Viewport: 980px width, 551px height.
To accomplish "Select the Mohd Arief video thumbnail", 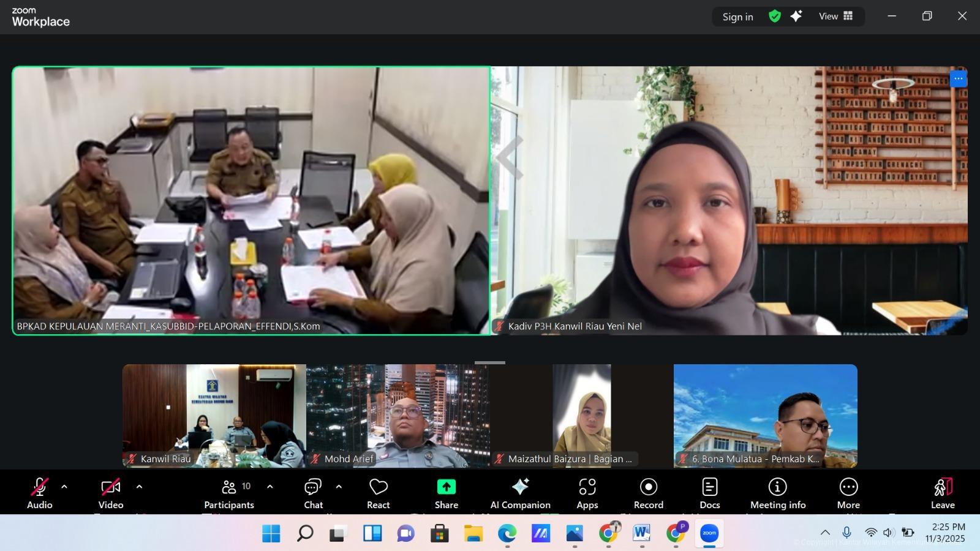I will [x=398, y=416].
